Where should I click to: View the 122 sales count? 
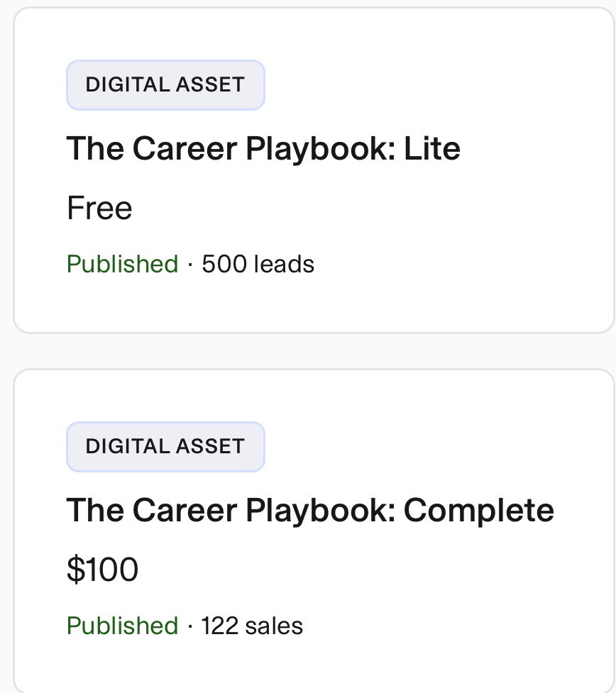tap(252, 626)
